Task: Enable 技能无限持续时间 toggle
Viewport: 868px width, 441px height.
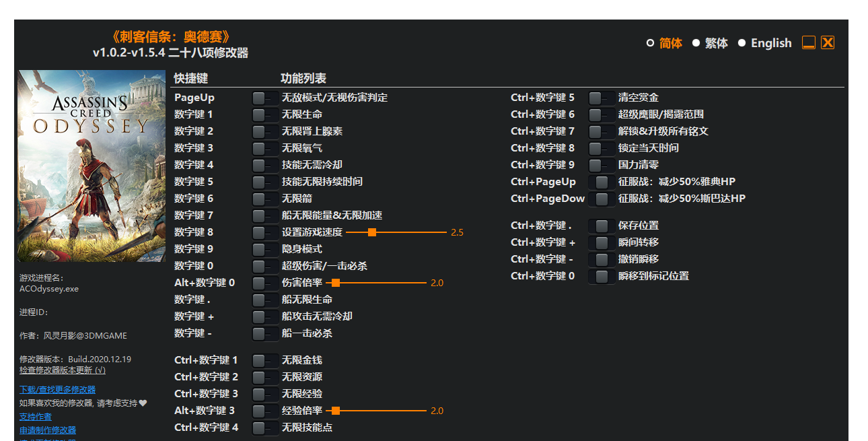Action: [x=265, y=182]
